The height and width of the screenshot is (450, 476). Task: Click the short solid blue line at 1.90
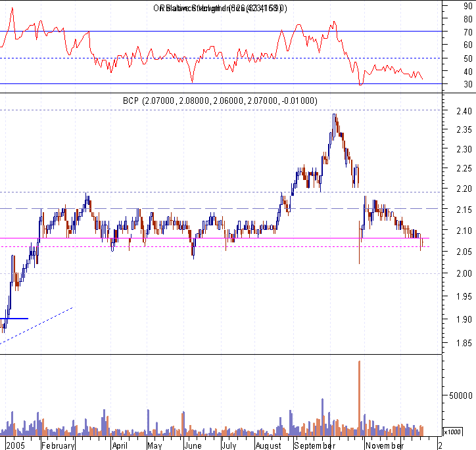[14, 319]
